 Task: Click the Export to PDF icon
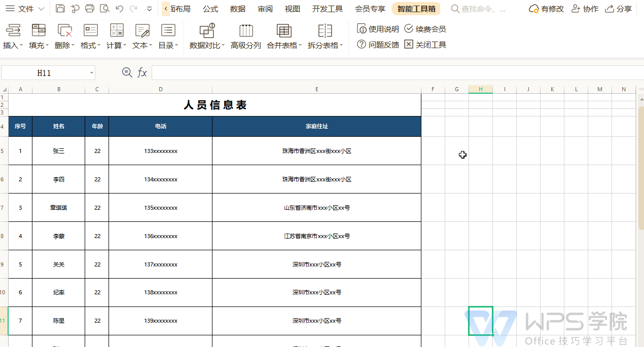pyautogui.click(x=75, y=9)
